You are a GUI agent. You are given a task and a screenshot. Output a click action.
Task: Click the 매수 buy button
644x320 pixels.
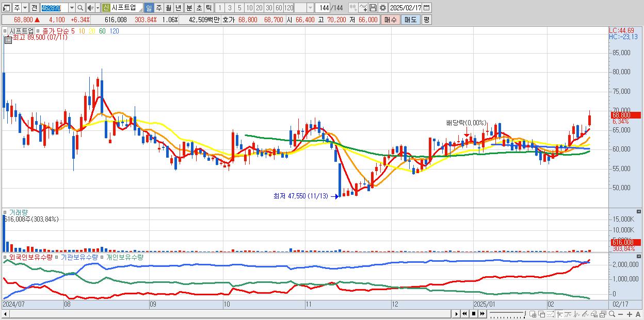(391, 20)
